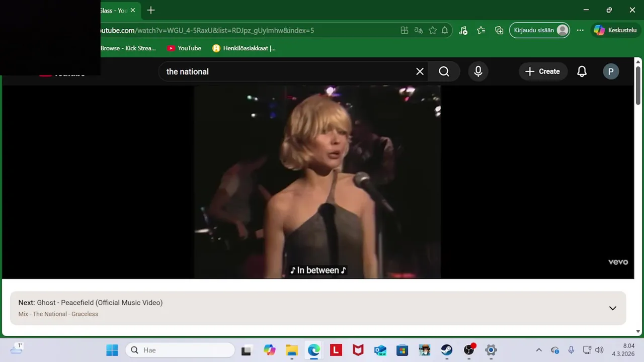Image resolution: width=644 pixels, height=362 pixels.
Task: Open Steam from the taskbar
Action: point(446,350)
